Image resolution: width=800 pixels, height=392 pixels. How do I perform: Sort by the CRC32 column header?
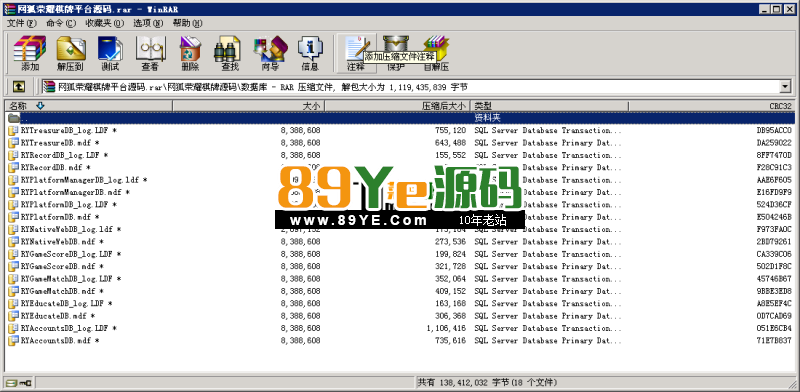coord(711,106)
